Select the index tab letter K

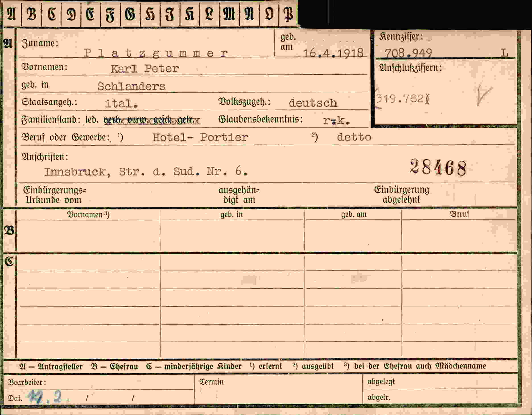click(189, 14)
